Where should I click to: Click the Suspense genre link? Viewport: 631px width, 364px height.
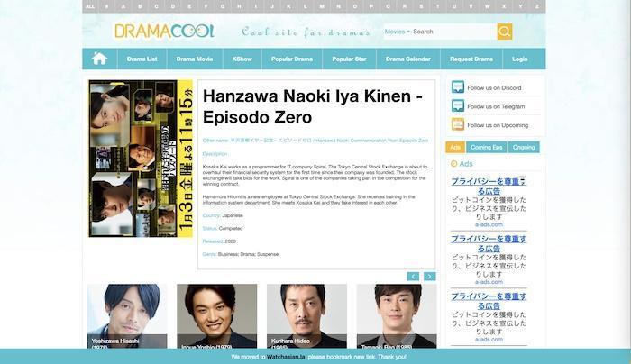pos(269,254)
